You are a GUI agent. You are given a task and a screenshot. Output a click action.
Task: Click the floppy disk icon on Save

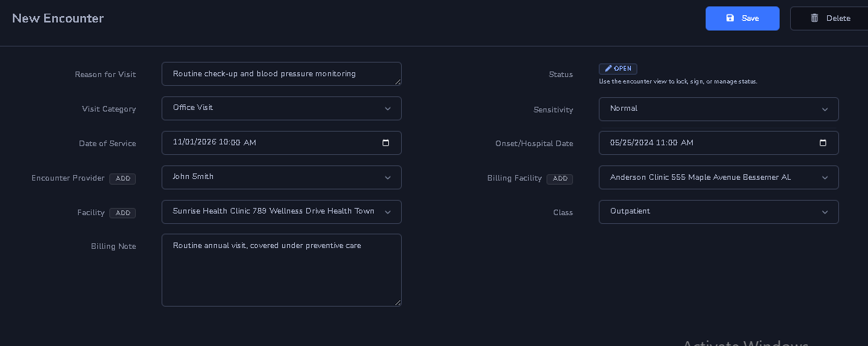click(730, 18)
